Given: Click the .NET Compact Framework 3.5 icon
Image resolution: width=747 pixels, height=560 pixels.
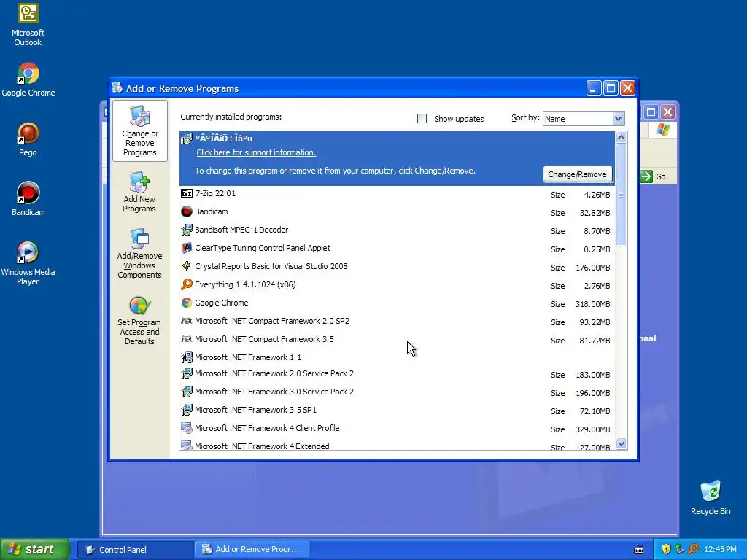Looking at the screenshot, I should pyautogui.click(x=187, y=339).
